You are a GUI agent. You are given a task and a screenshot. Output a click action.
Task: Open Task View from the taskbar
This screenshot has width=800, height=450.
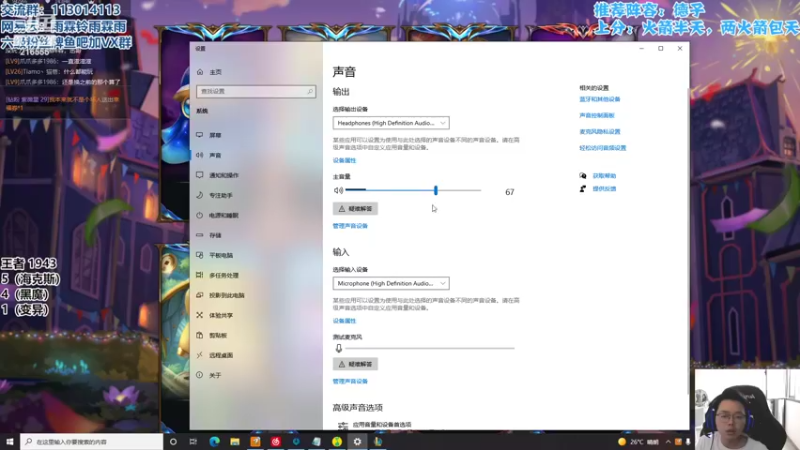point(193,442)
